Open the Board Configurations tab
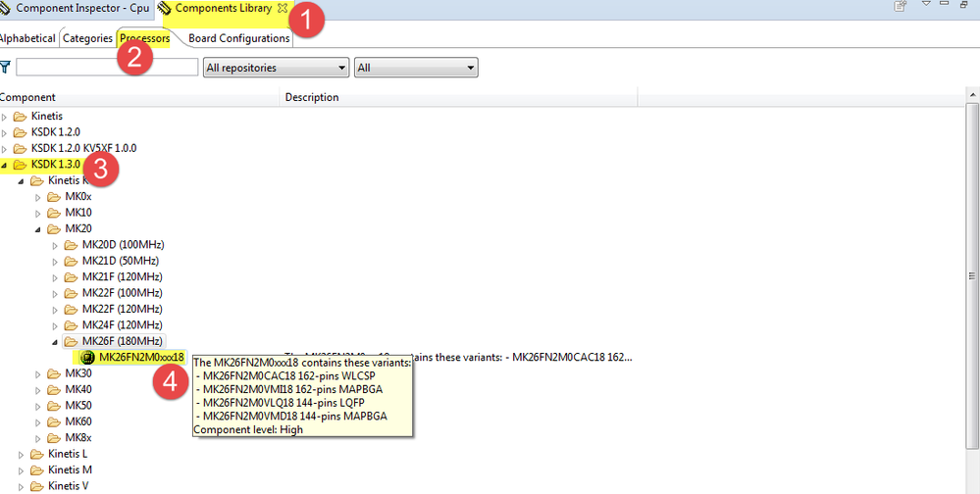This screenshot has height=494, width=980. point(239,38)
